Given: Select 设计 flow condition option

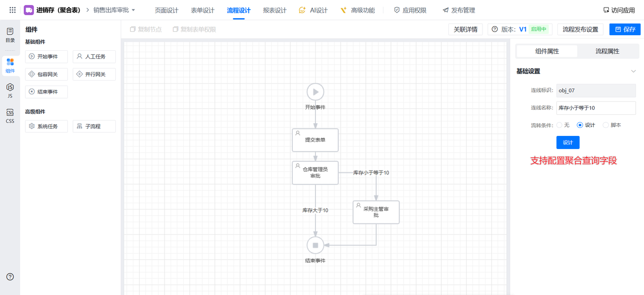Looking at the screenshot, I should [580, 125].
